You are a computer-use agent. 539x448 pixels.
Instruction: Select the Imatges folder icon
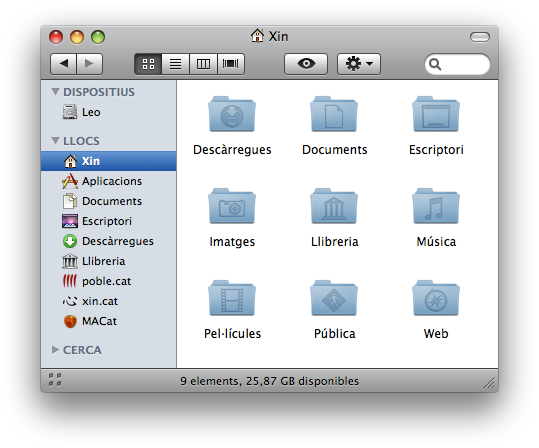[x=232, y=206]
